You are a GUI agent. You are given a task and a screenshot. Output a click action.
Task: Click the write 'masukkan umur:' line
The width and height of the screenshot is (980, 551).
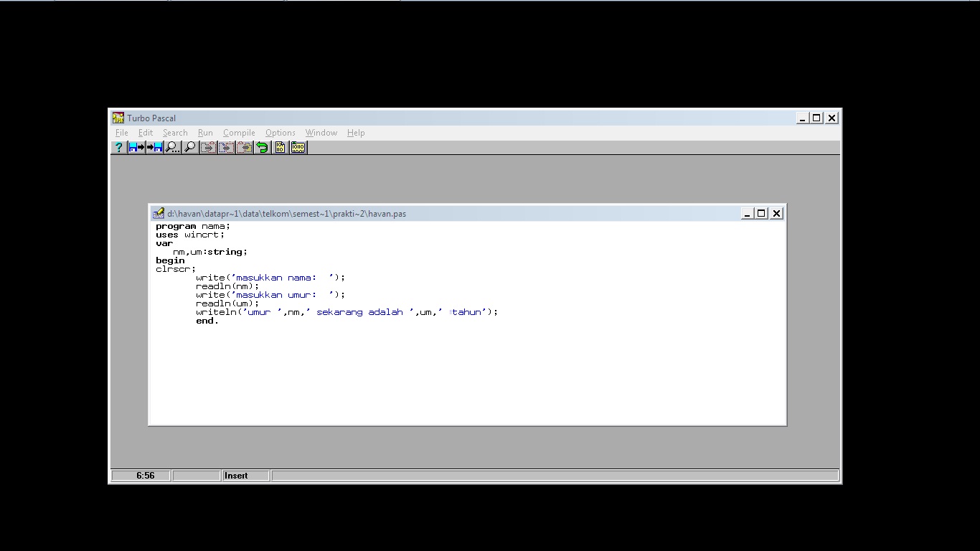(x=270, y=295)
